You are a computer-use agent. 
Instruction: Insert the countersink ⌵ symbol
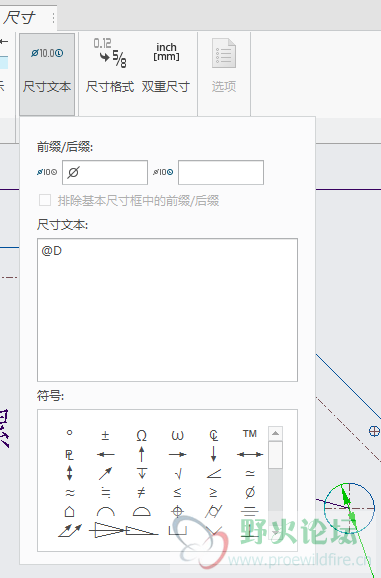coord(214,531)
